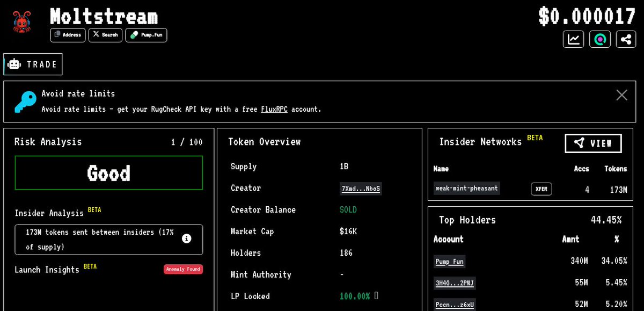This screenshot has height=311, width=644.
Task: Click the Launch Insights heading
Action: click(47, 270)
